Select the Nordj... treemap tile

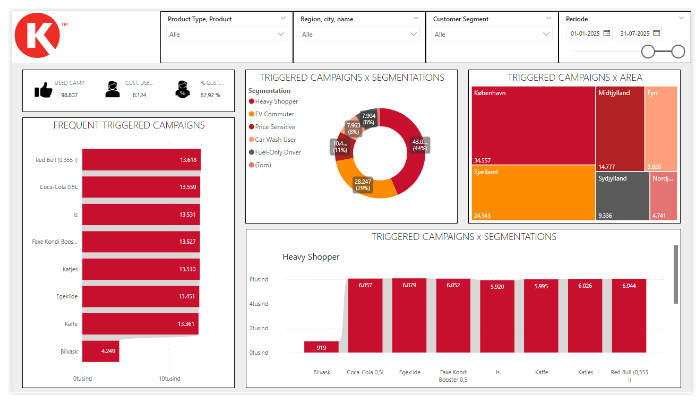[x=663, y=196]
